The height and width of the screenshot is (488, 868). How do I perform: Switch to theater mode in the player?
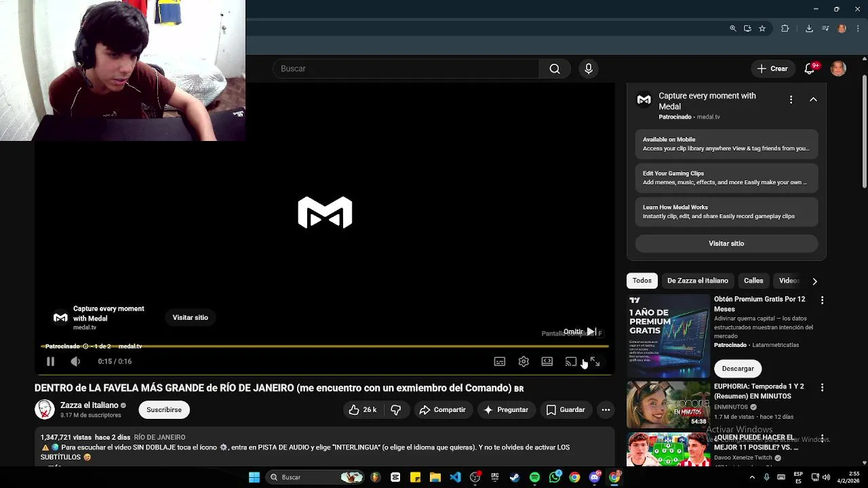[547, 362]
